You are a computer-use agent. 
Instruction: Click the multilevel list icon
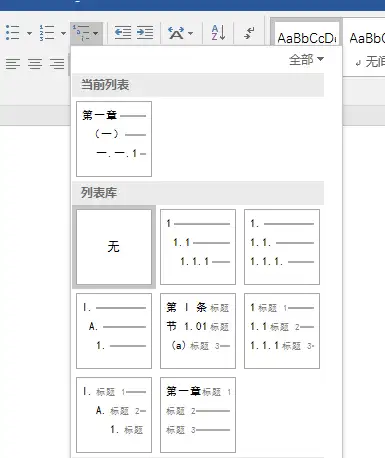click(x=81, y=33)
